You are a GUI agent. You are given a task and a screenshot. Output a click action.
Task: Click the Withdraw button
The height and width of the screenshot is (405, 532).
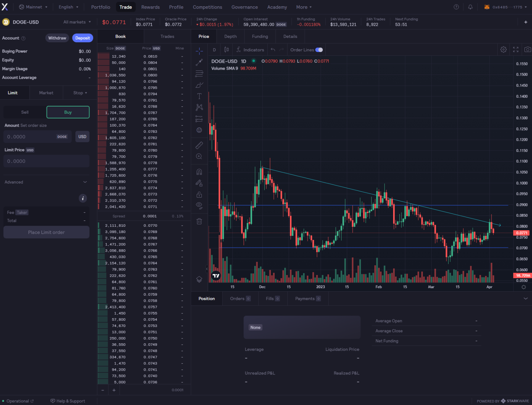pos(57,38)
